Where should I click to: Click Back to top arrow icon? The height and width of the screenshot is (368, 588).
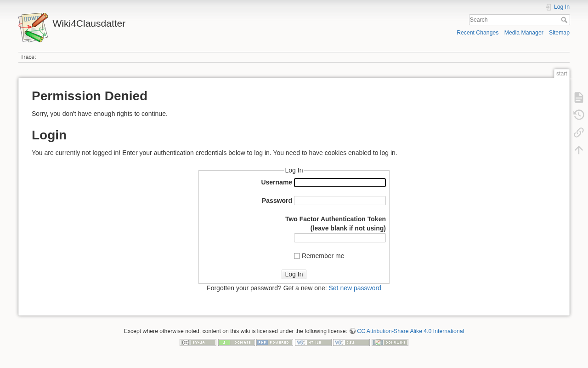click(x=579, y=150)
